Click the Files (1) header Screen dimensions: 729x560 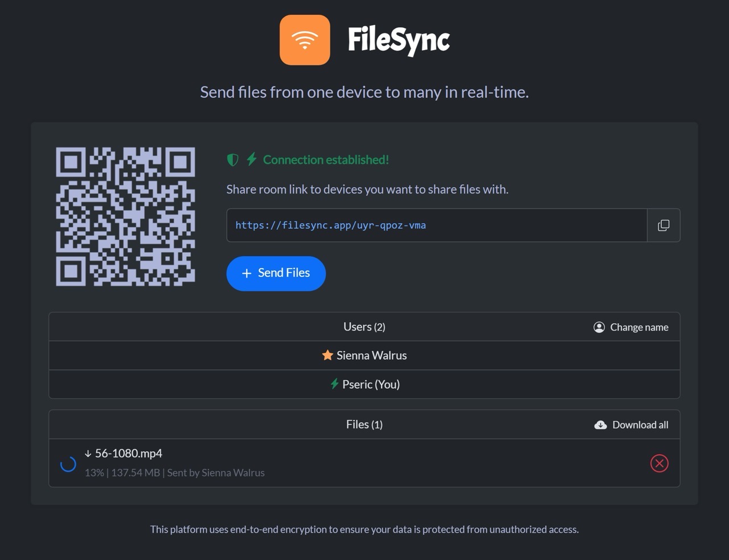click(364, 425)
